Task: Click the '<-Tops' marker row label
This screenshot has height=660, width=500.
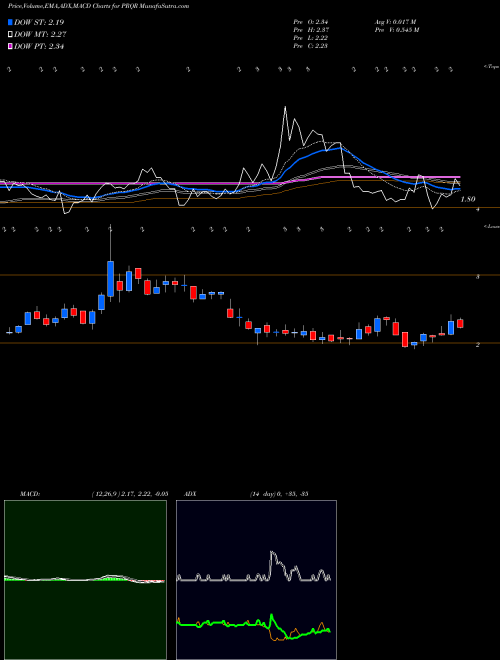Action: pos(491,67)
